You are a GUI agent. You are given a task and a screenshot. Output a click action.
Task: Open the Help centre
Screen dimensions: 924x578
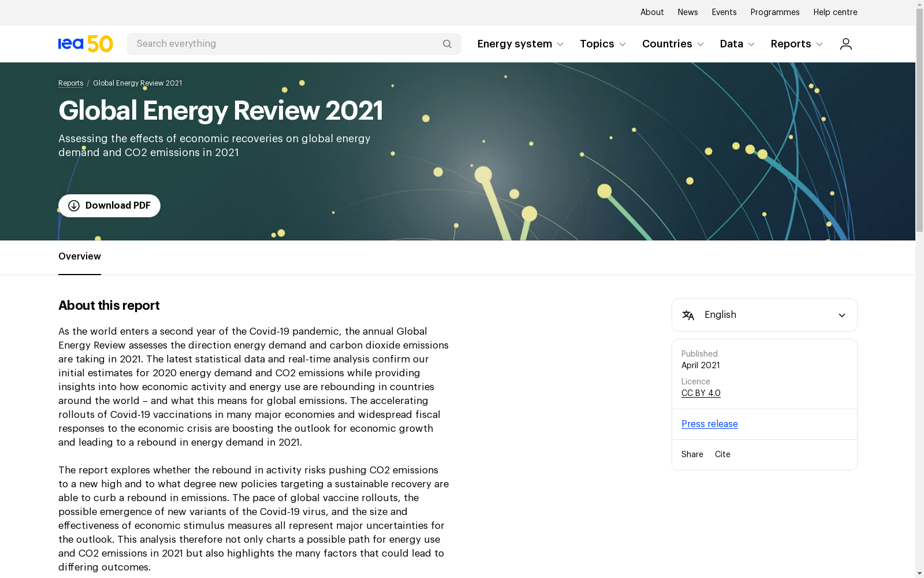click(835, 12)
